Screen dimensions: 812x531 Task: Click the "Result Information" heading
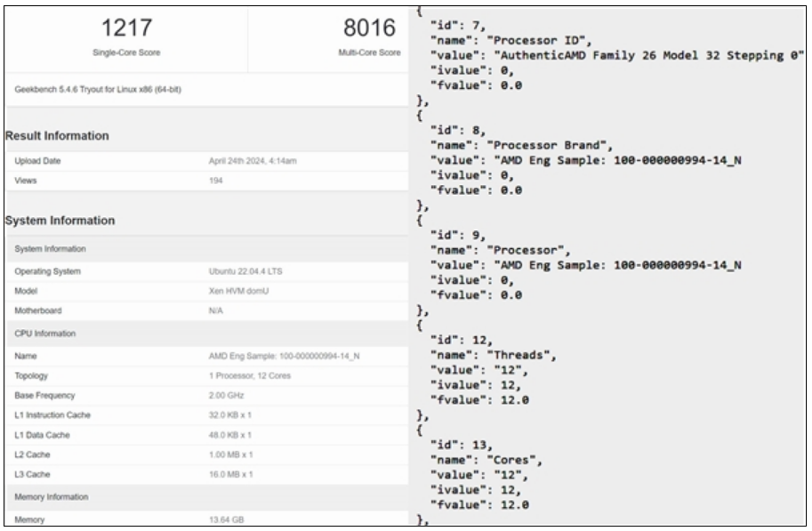[57, 136]
